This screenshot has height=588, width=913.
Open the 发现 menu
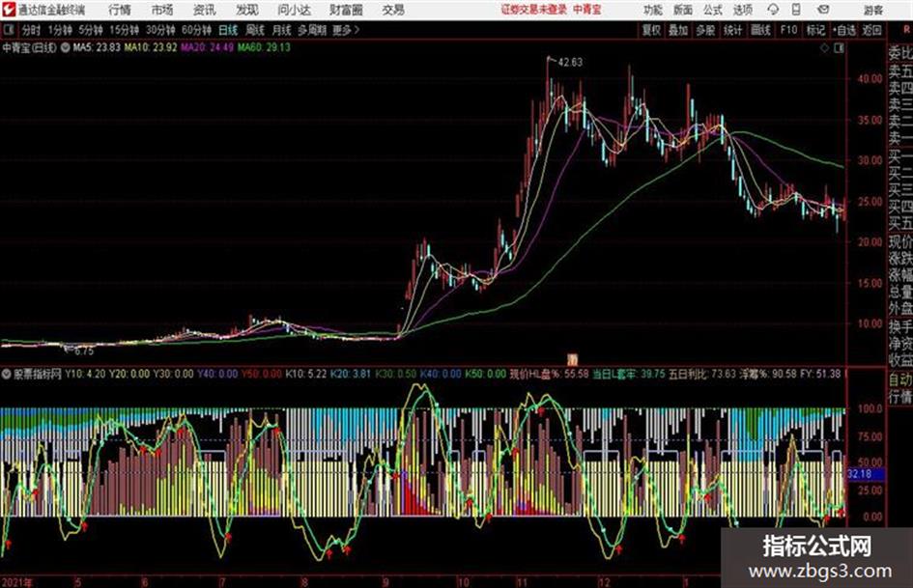247,10
